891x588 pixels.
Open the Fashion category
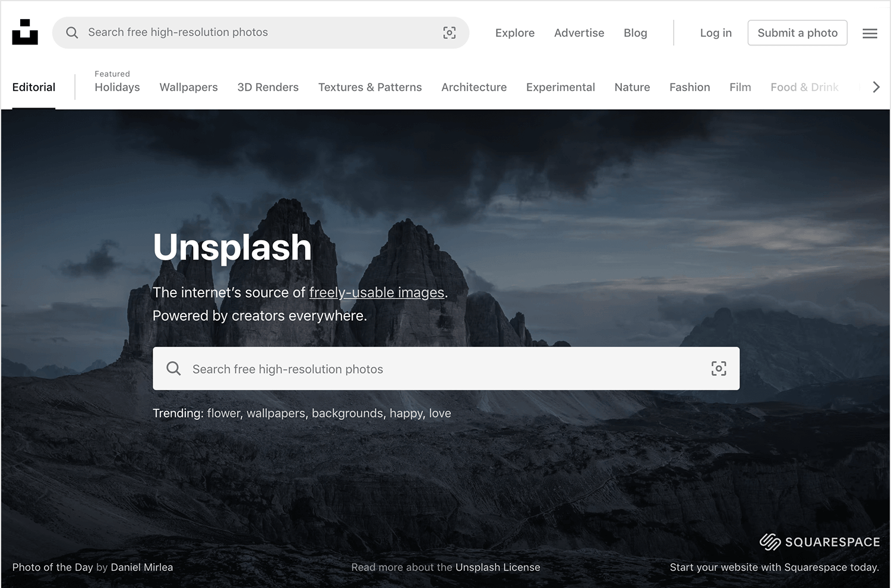[690, 87]
